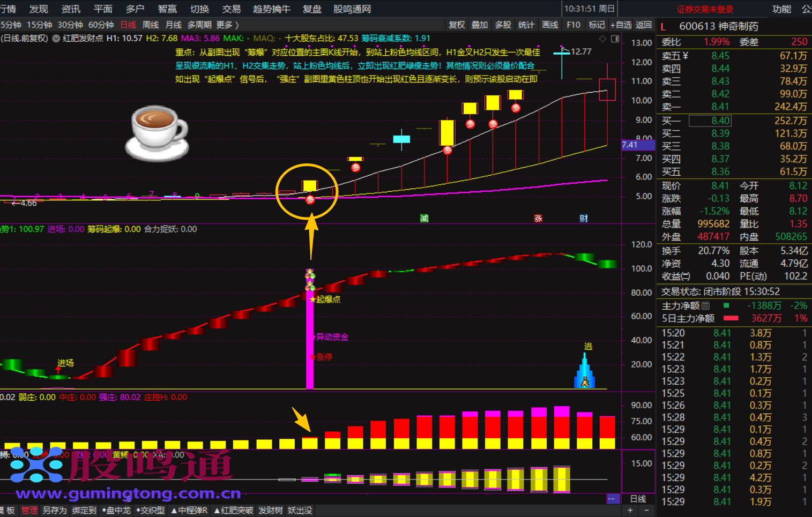
Task: Select the 红肥突破 indicator template
Action: (x=234, y=511)
